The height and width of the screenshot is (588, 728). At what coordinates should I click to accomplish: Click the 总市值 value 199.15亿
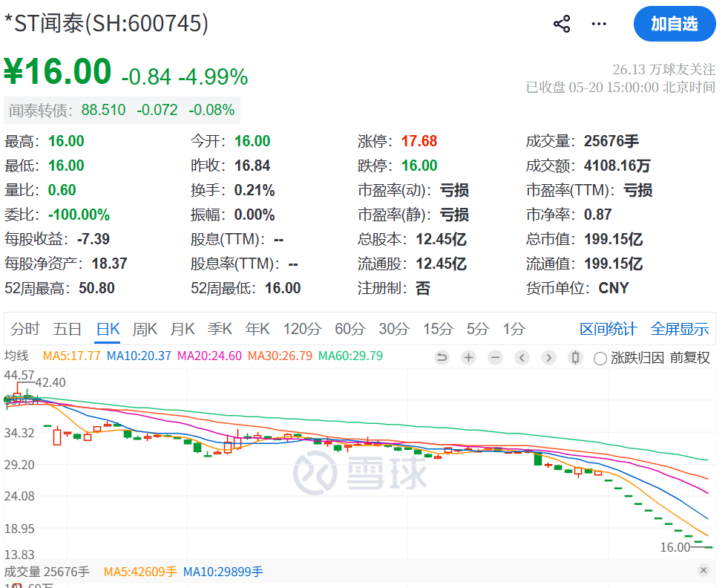pos(613,239)
